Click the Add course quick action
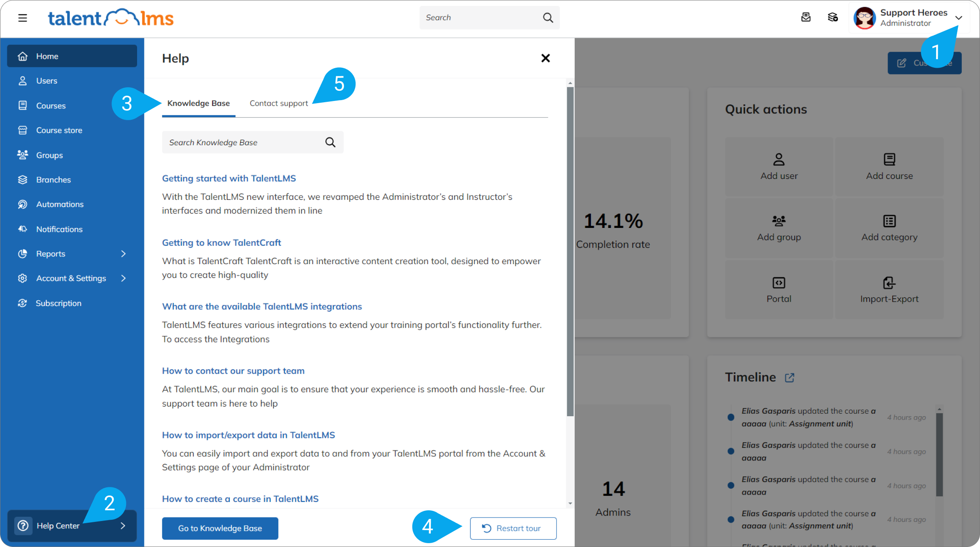This screenshot has width=980, height=547. (x=889, y=167)
